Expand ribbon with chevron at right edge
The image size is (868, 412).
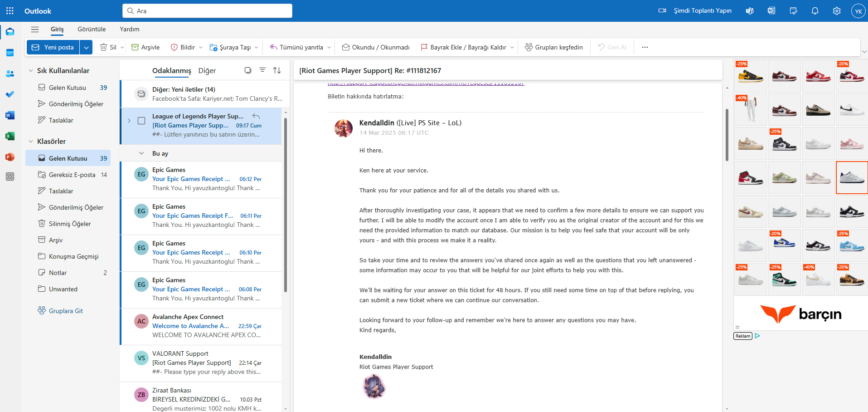[x=864, y=51]
